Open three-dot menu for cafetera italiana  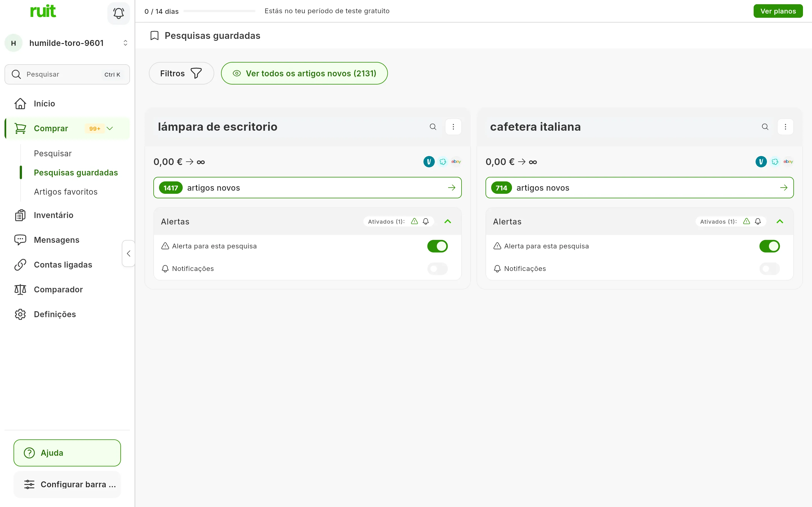pos(785,127)
